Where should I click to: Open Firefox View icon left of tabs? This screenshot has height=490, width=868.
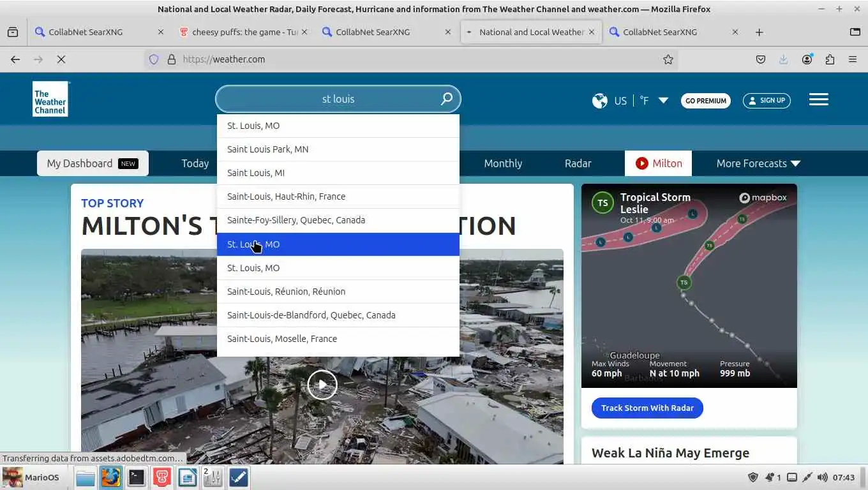tap(13, 32)
